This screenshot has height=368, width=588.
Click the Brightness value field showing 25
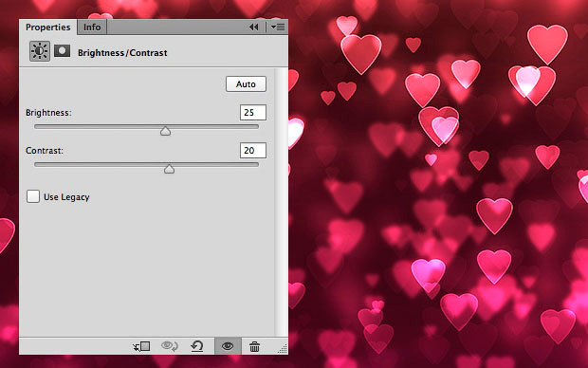click(253, 113)
